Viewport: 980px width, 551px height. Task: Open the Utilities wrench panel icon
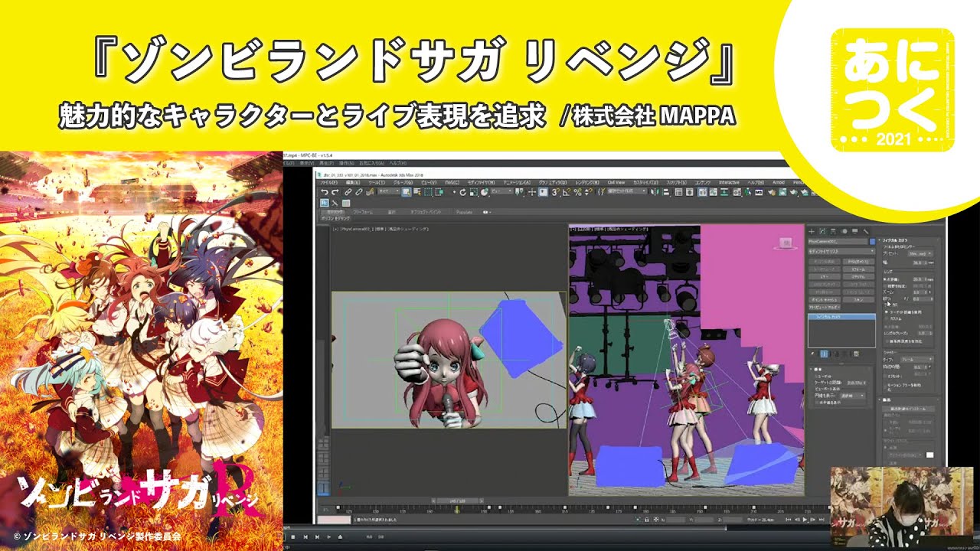click(866, 231)
